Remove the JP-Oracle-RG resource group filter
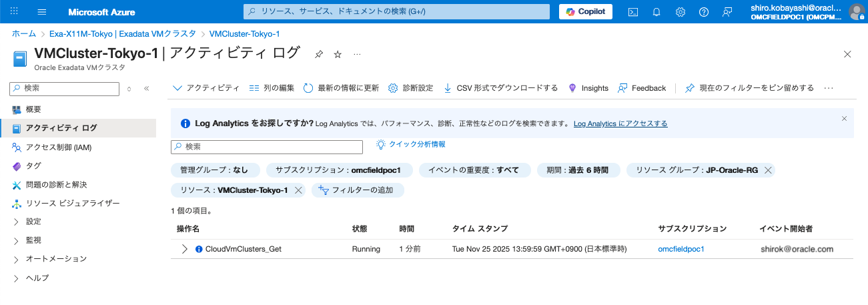 click(769, 170)
